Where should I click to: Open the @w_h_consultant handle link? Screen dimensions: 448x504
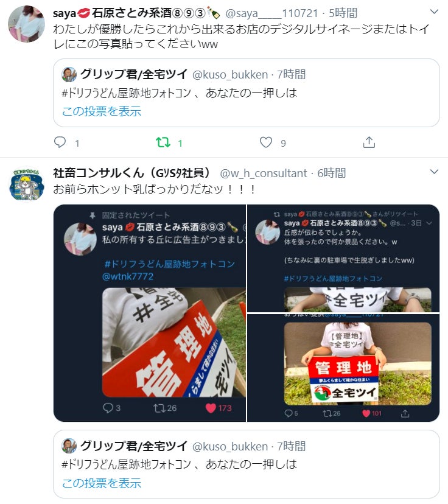tap(264, 173)
